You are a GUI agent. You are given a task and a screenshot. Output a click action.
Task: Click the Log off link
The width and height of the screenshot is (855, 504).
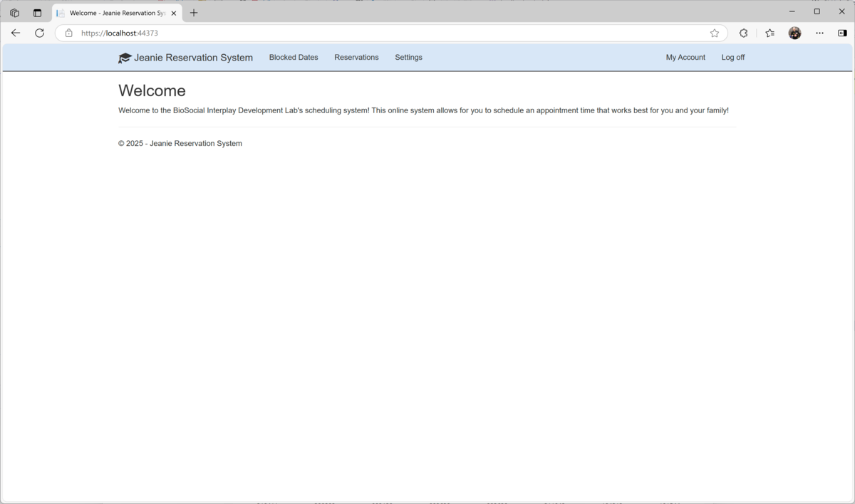pos(732,58)
